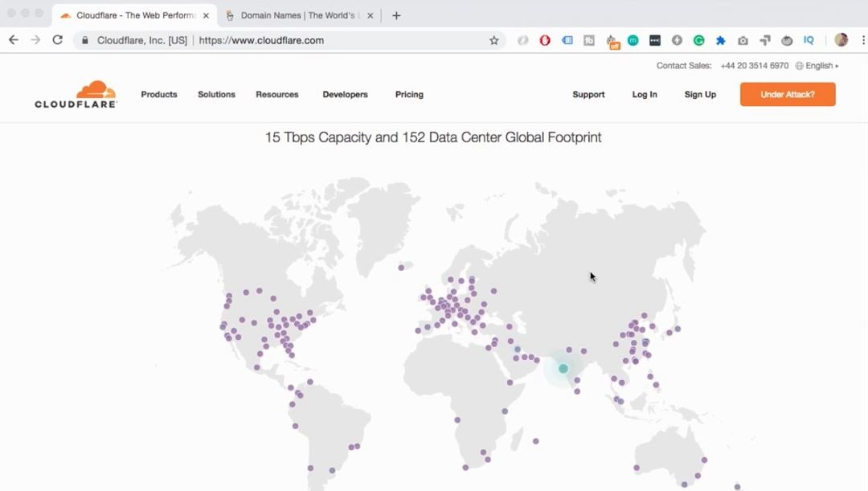Open a new browser tab
The width and height of the screenshot is (868, 491).
point(396,15)
